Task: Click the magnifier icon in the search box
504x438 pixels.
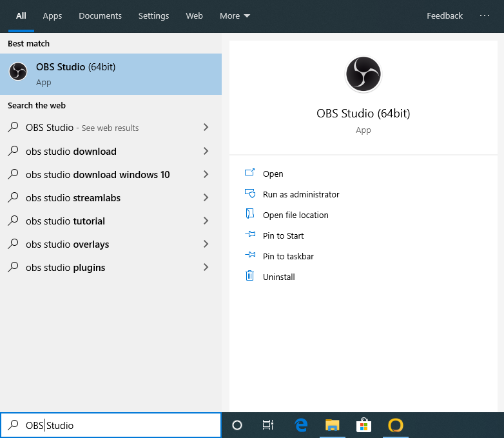Action: 13,425
